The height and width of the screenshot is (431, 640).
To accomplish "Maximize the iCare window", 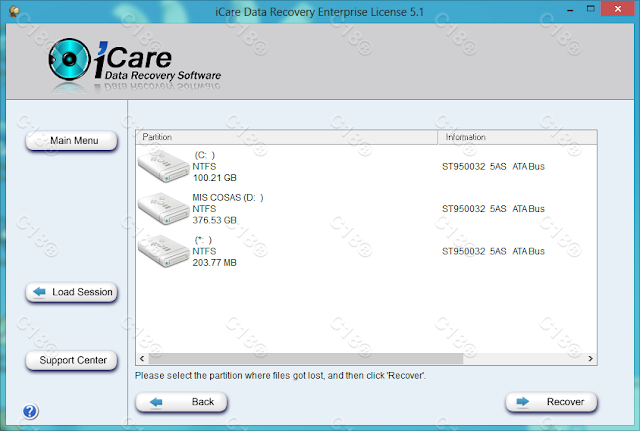I will pos(591,9).
